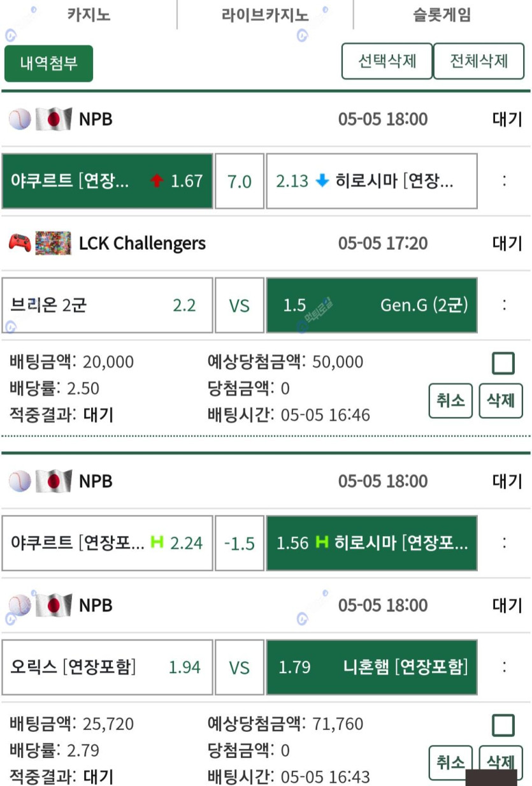Screen dimensions: 532x786
Task: Check the checkbox for the 20,000 bet slip
Action: [503, 363]
